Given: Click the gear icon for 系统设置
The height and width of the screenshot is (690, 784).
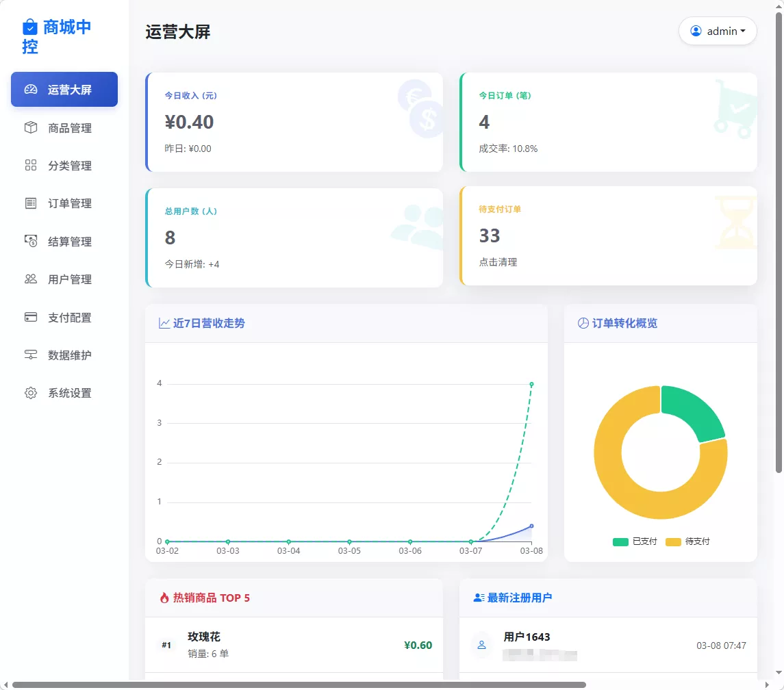Looking at the screenshot, I should [31, 393].
